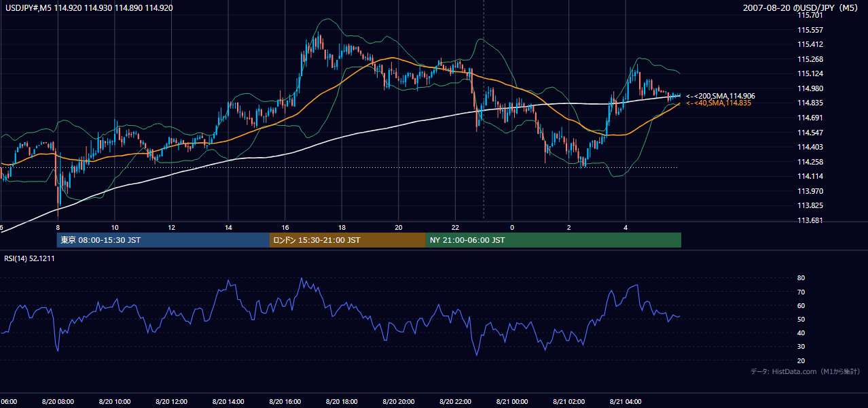Click the hour 8 tick on price chart
Viewport: 868px width, 408px height.
click(58, 228)
